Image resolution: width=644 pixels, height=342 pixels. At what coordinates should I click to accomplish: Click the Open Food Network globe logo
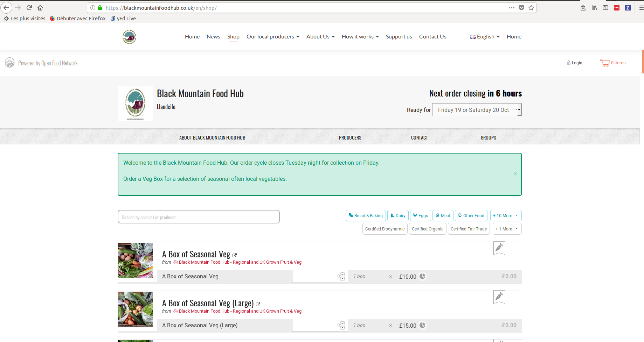tap(9, 63)
